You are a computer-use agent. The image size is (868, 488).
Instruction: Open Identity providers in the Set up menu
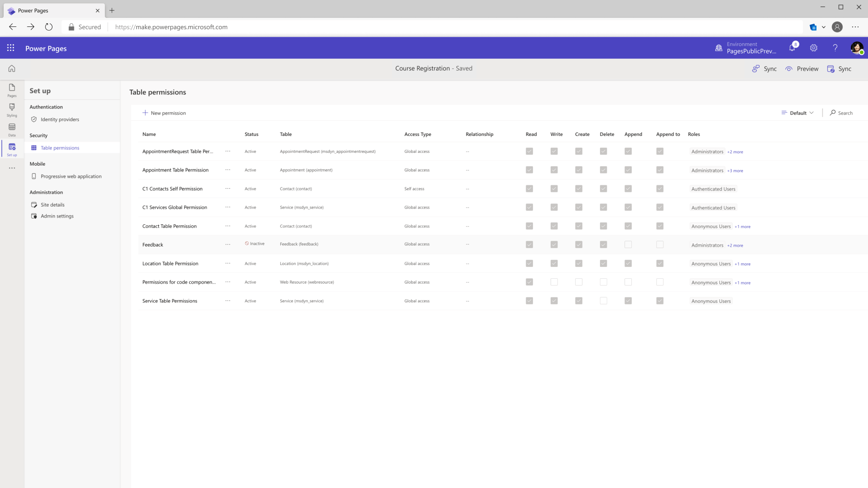pyautogui.click(x=60, y=119)
